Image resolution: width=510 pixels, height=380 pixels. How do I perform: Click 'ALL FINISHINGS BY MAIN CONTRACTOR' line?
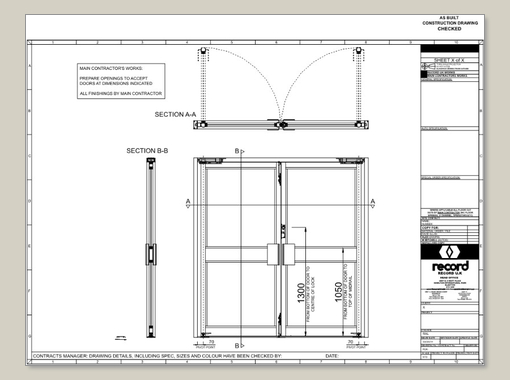(x=121, y=93)
